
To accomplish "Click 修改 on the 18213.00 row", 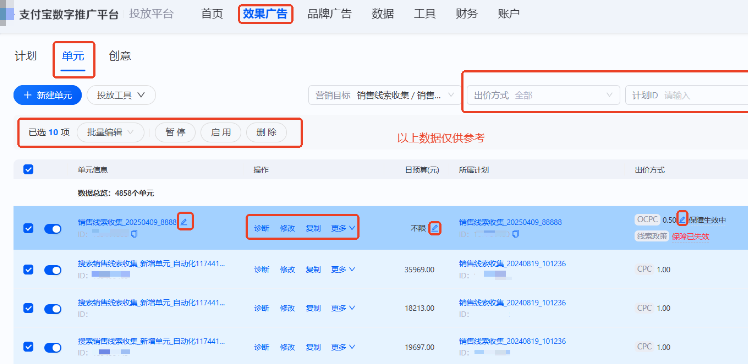I will [x=287, y=309].
